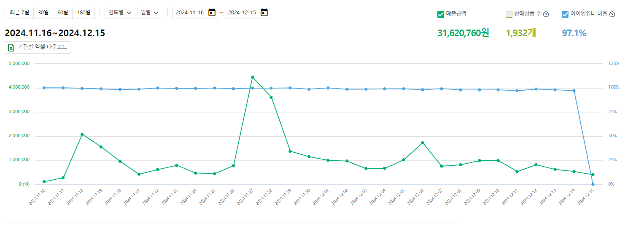Expand the 연도별 dropdown

click(120, 13)
